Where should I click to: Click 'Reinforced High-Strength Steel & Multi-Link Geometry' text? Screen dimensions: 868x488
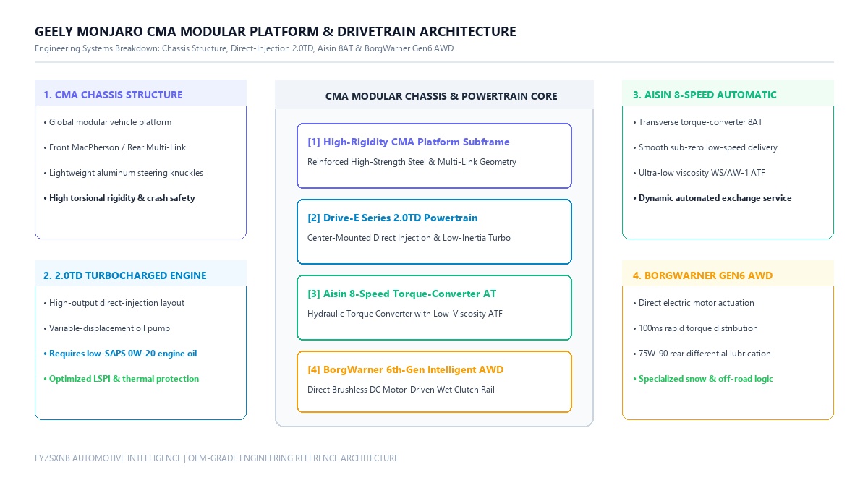[412, 162]
